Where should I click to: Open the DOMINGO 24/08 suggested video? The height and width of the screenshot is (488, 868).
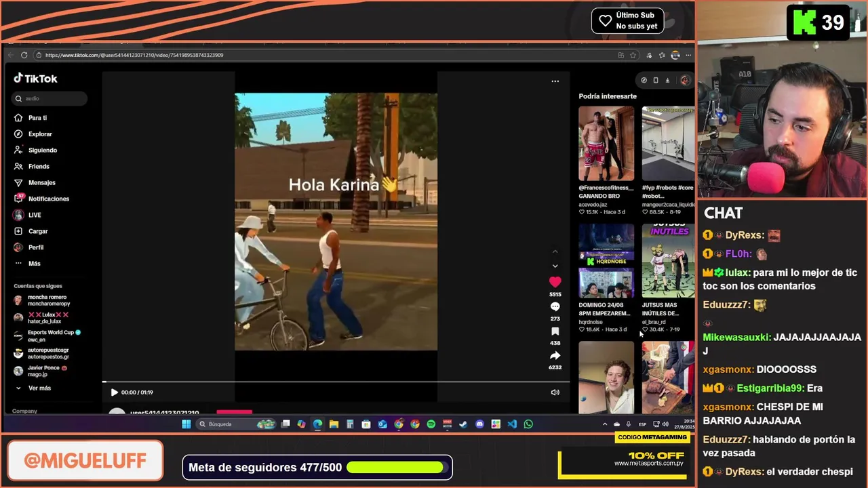(x=606, y=261)
